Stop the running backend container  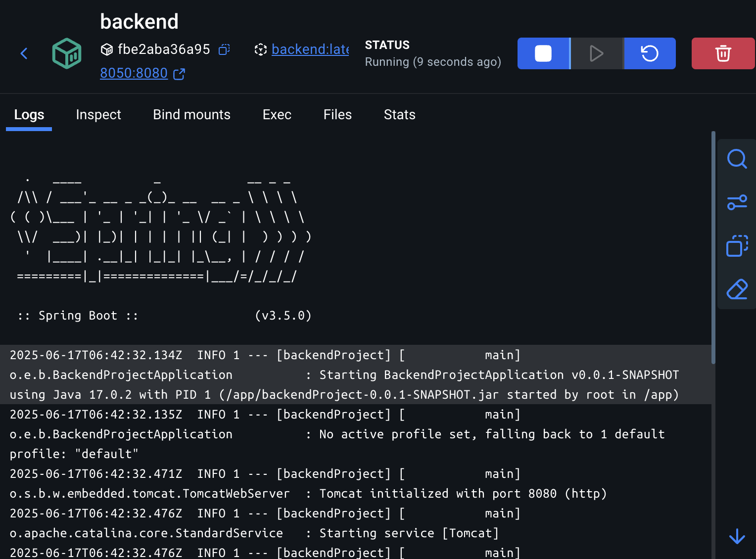click(543, 53)
